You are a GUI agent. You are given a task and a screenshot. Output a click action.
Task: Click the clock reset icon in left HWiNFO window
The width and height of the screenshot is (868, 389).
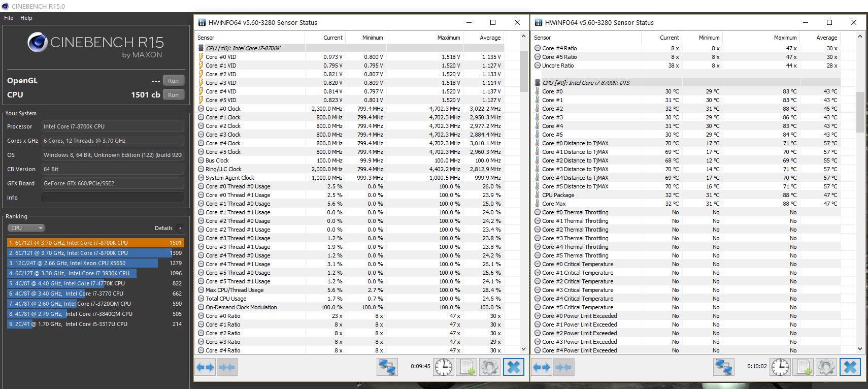[x=443, y=367]
